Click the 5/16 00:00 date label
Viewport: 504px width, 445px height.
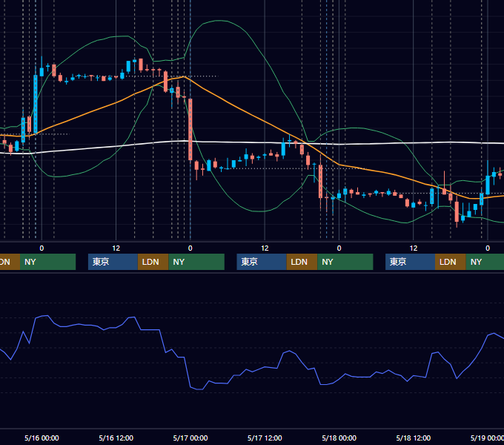[x=42, y=438]
